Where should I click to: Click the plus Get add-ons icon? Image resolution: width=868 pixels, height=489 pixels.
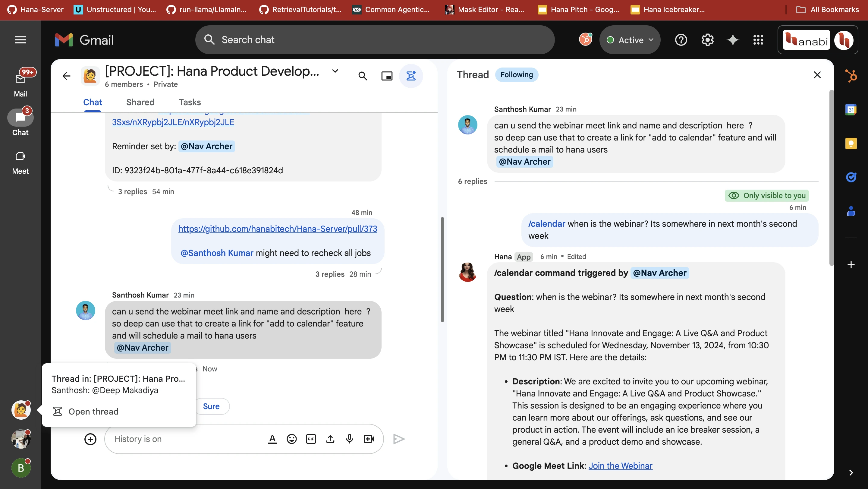point(851,265)
